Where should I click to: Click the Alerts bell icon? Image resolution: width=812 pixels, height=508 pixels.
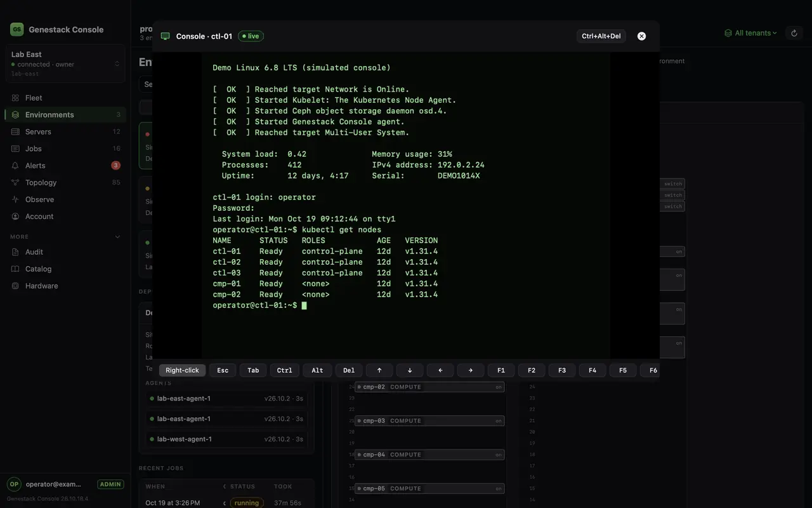click(15, 166)
